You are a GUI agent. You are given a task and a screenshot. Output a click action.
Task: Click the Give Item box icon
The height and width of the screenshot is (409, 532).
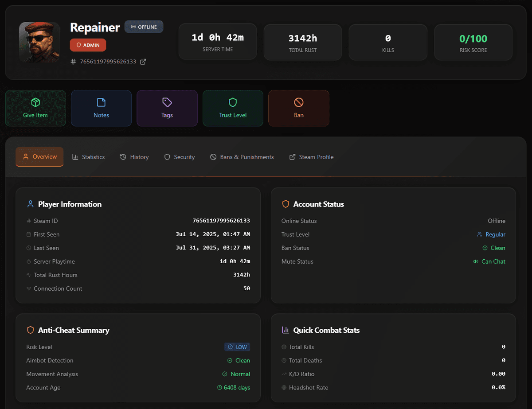click(35, 102)
